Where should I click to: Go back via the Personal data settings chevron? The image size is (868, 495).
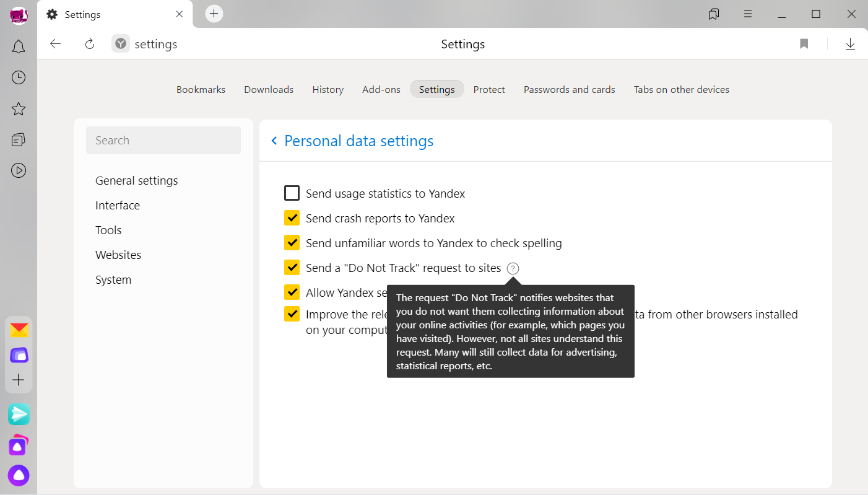274,141
